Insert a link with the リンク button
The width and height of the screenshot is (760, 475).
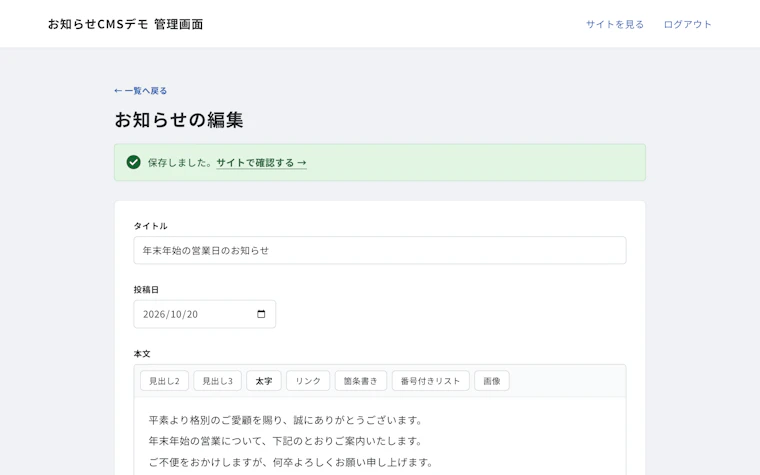coord(308,381)
